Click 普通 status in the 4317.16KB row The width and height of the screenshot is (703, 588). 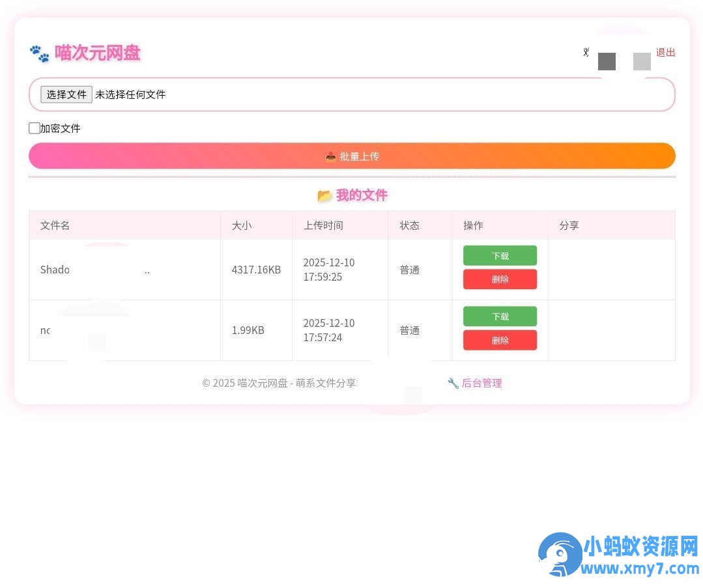click(409, 270)
